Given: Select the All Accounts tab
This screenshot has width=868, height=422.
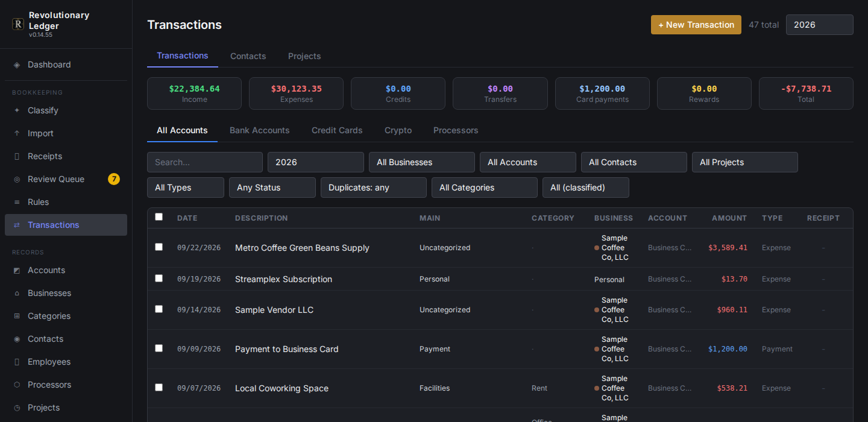Looking at the screenshot, I should (182, 130).
